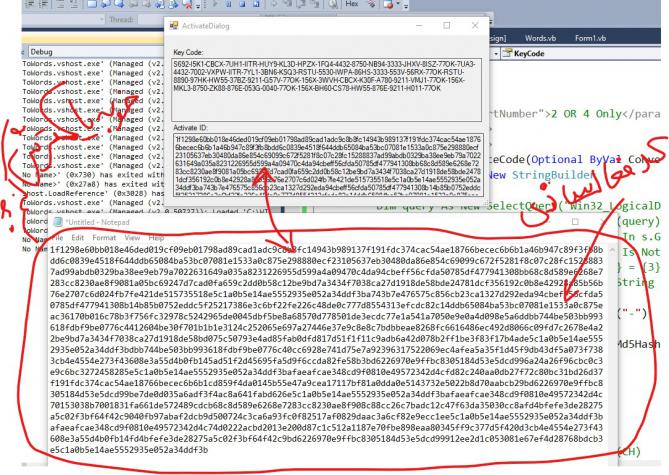Click the 'StringBuilder' keyword in the code editor
The image size is (669, 475).
click(553, 175)
